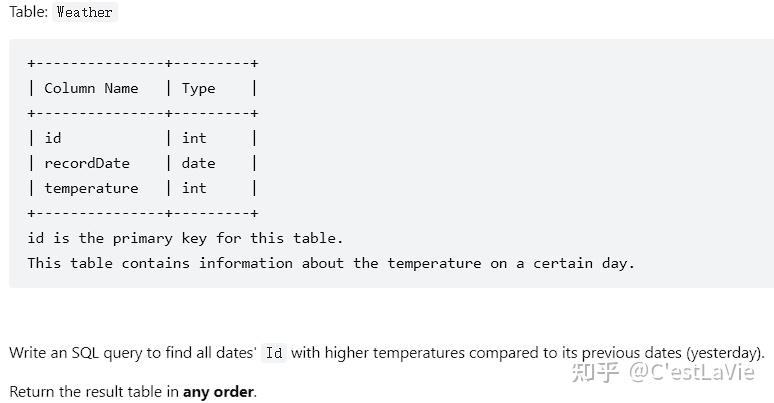Click the 'Column Name' header in schema
Viewport: 774px width, 403px height.
click(91, 88)
